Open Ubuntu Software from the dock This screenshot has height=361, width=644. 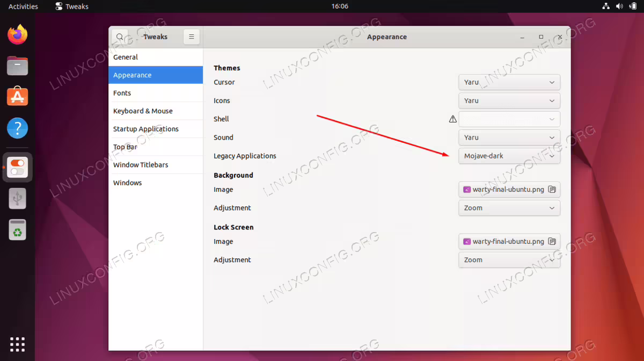[x=18, y=97]
